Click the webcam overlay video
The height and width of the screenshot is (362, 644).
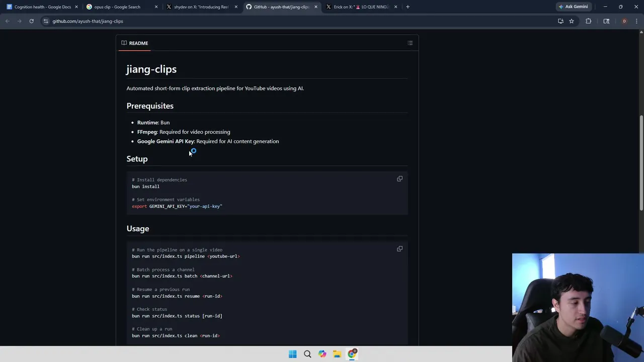tap(578, 308)
